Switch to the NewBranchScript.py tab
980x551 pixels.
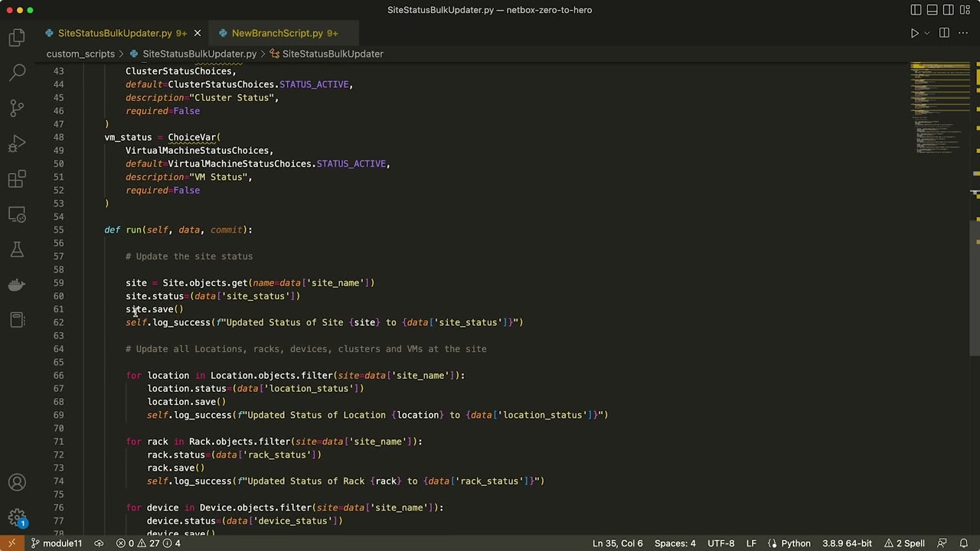pyautogui.click(x=277, y=33)
